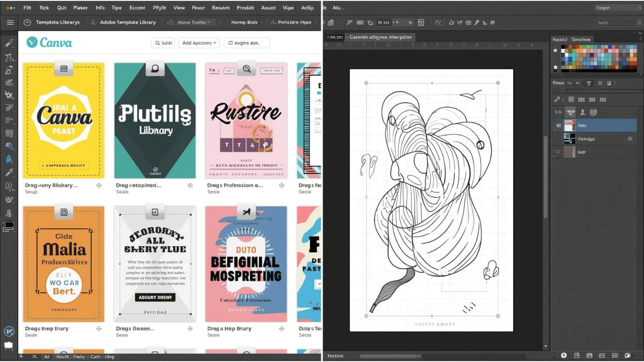Screen dimensions: 644x362
Task: Select the Rotate tool icon in the top toolbar
Action: [x=452, y=22]
